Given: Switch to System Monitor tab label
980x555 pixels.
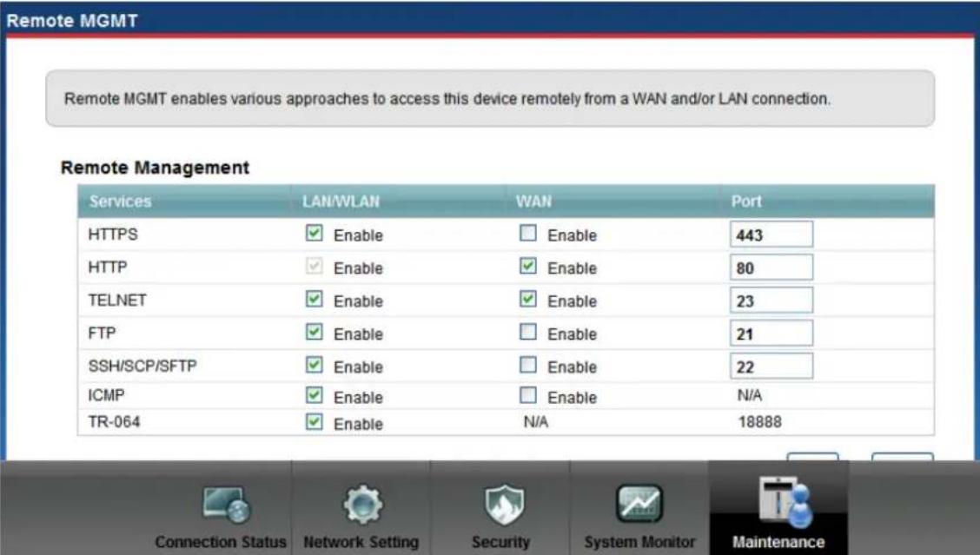Looking at the screenshot, I should [639, 542].
